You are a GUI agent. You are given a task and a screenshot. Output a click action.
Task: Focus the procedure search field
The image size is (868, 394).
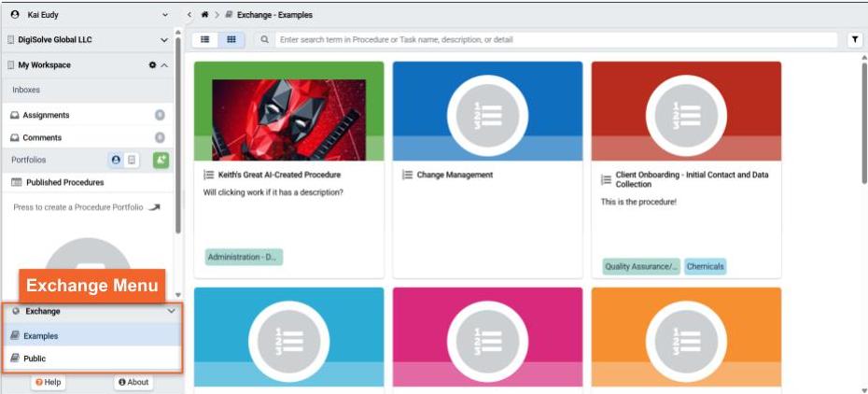(555, 40)
